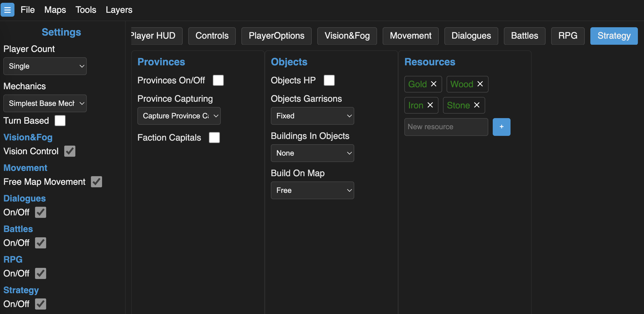Click the Gold resource label
This screenshot has width=644, height=314.
pyautogui.click(x=417, y=84)
